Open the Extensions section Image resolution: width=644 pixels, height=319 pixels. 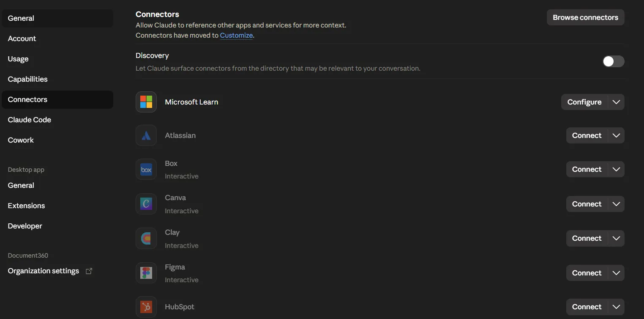57,206
